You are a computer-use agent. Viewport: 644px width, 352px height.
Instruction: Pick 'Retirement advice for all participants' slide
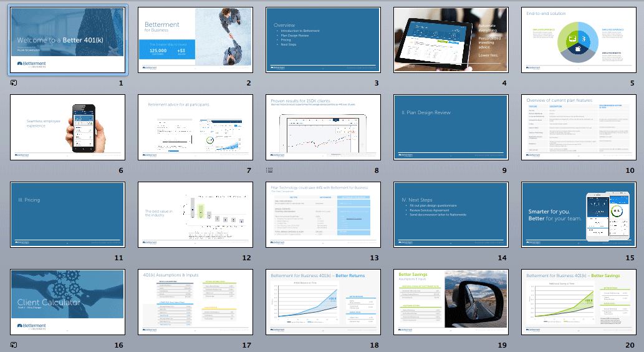tap(196, 127)
